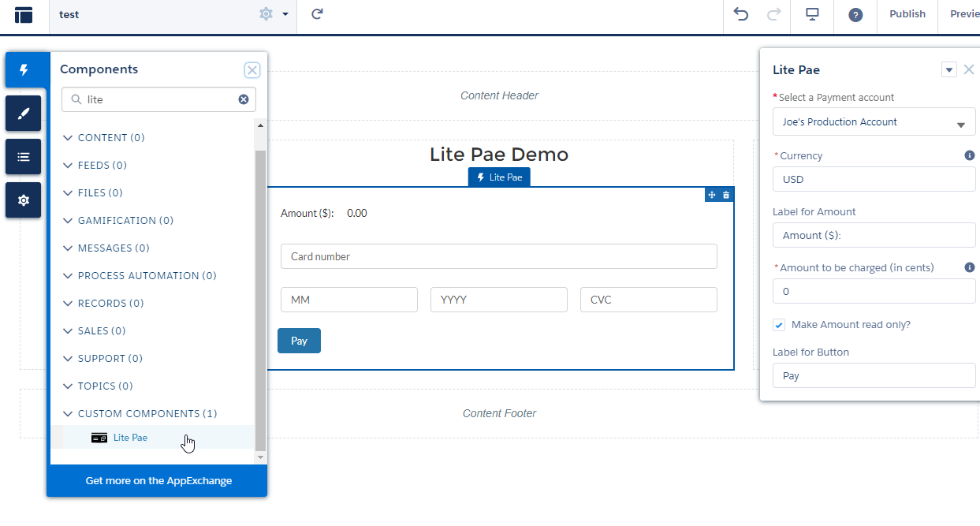Collapse the CUSTOM COMPONENTS section
Viewport: 980px width, 526px height.
[x=68, y=413]
